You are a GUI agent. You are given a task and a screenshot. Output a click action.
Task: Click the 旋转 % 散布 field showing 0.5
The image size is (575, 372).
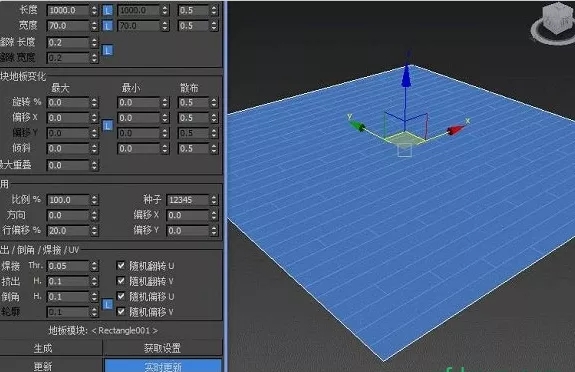click(194, 102)
